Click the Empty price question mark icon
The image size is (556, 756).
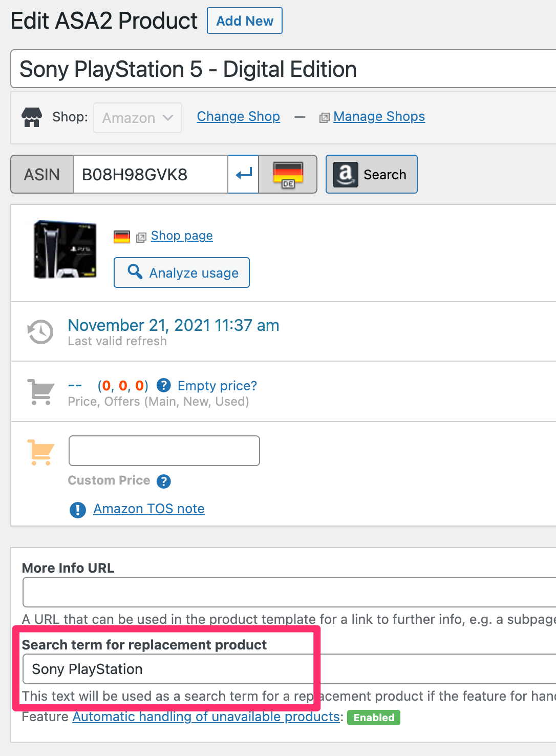pyautogui.click(x=163, y=386)
